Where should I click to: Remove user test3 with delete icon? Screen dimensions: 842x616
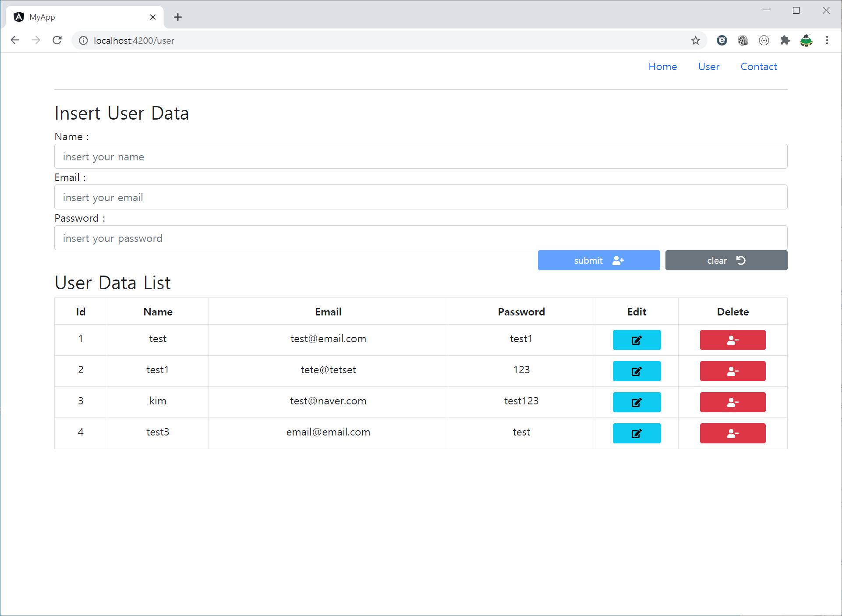point(732,433)
